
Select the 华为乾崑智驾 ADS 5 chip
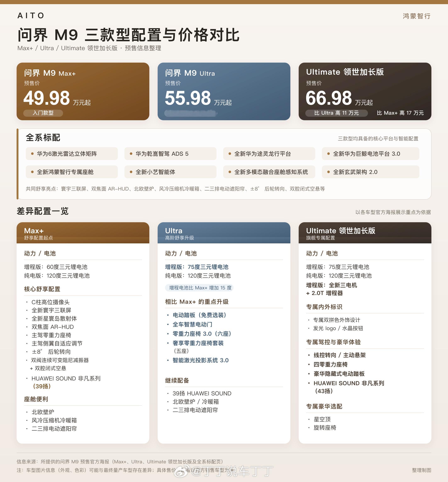170,154
